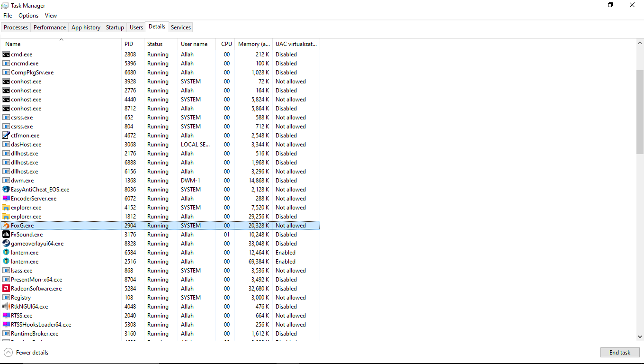Image resolution: width=644 pixels, height=364 pixels.
Task: Sort by the Memory column header
Action: pyautogui.click(x=254, y=44)
